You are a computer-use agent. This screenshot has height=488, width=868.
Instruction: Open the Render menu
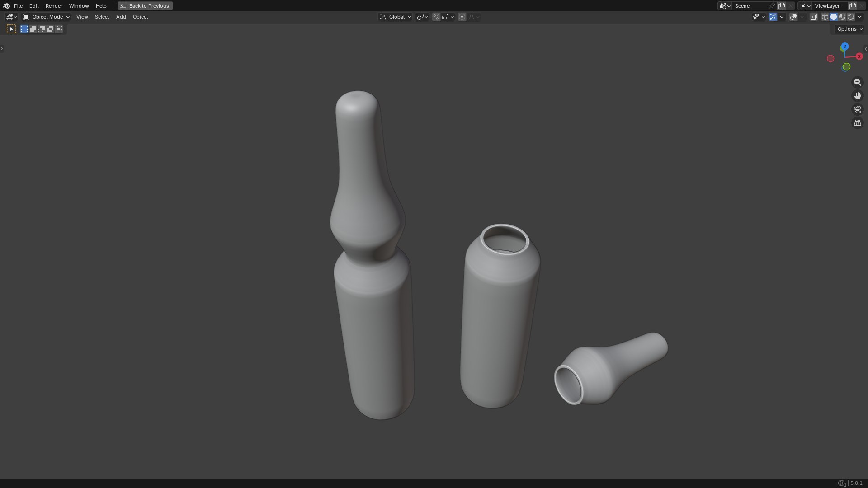(54, 6)
